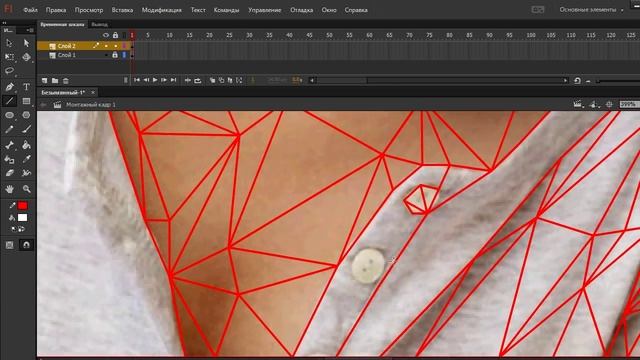Click the center stage icon
The image size is (640, 360).
609,104
